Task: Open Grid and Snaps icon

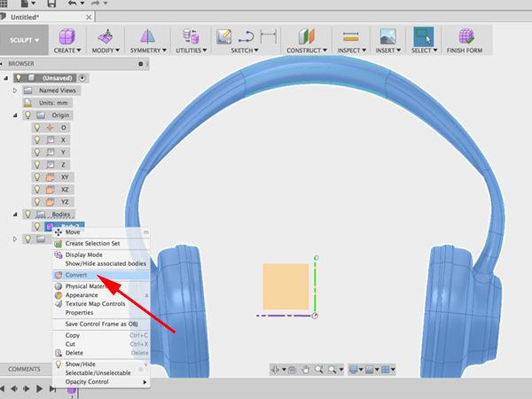Action: pos(370,370)
